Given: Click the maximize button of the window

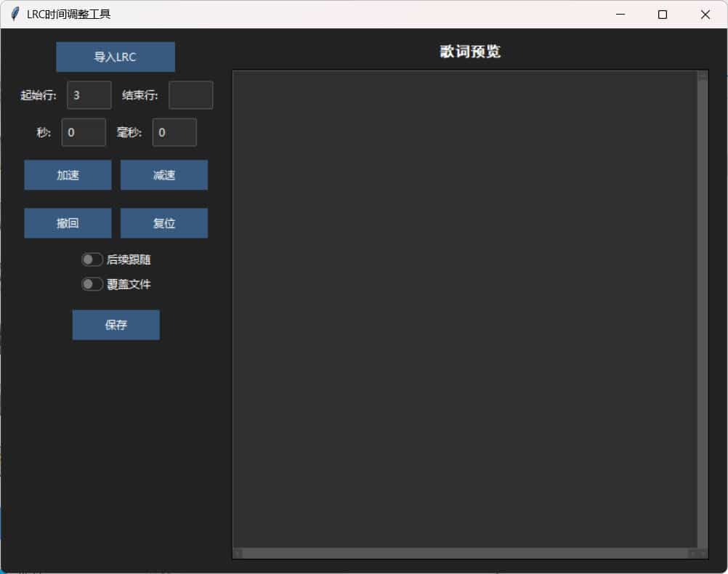Looking at the screenshot, I should [x=662, y=14].
